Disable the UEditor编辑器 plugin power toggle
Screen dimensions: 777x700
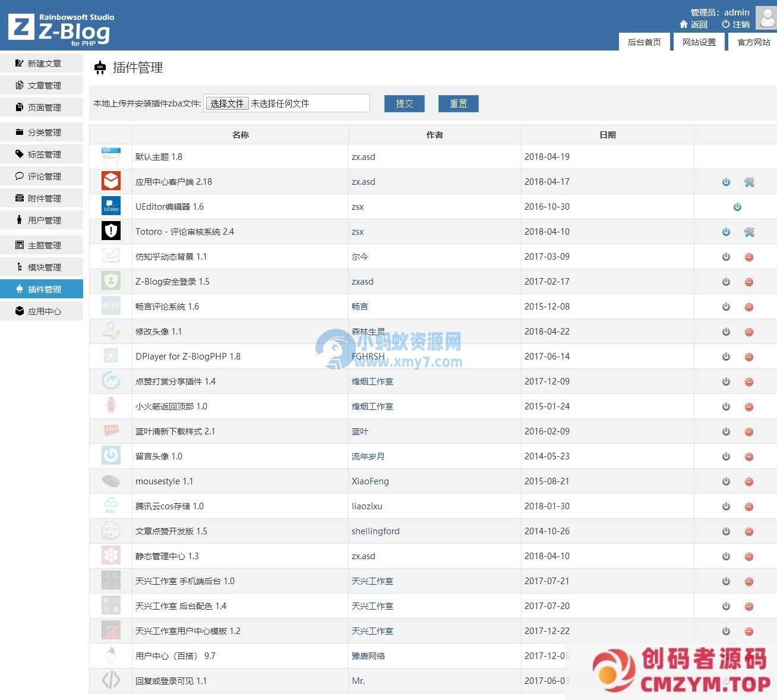click(737, 207)
